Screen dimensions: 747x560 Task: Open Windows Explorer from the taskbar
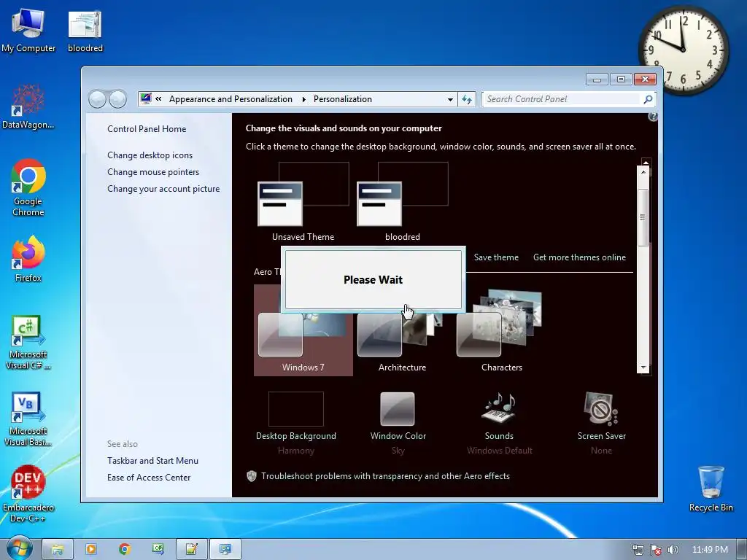58,550
